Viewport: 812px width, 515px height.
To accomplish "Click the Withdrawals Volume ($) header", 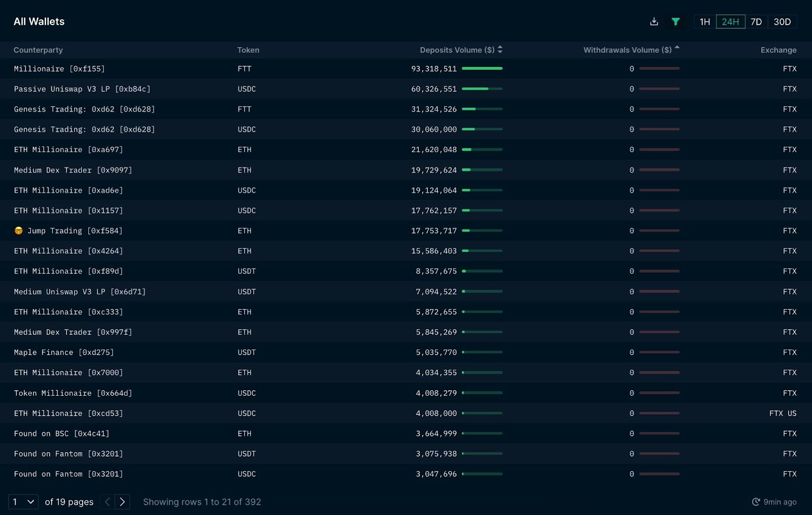I will (x=627, y=50).
